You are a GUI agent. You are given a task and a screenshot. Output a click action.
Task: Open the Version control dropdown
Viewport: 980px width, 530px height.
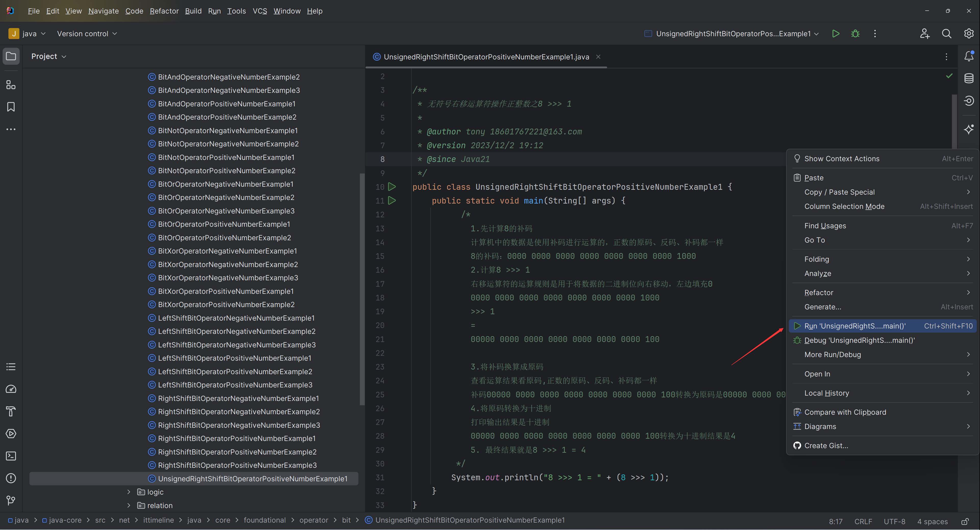coord(87,33)
